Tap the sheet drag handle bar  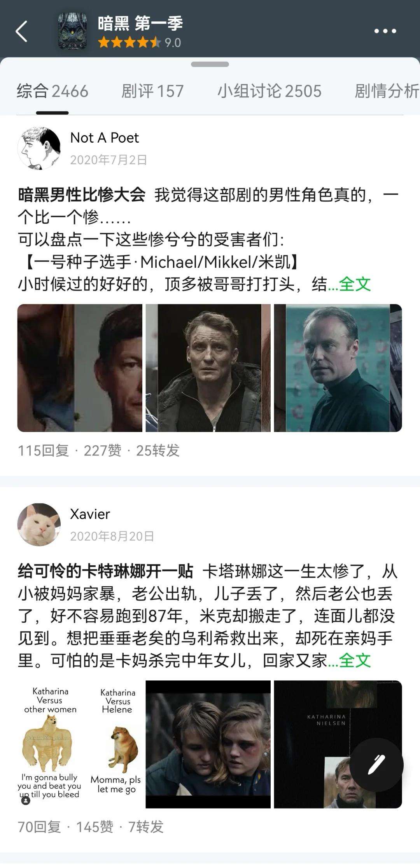[210, 64]
